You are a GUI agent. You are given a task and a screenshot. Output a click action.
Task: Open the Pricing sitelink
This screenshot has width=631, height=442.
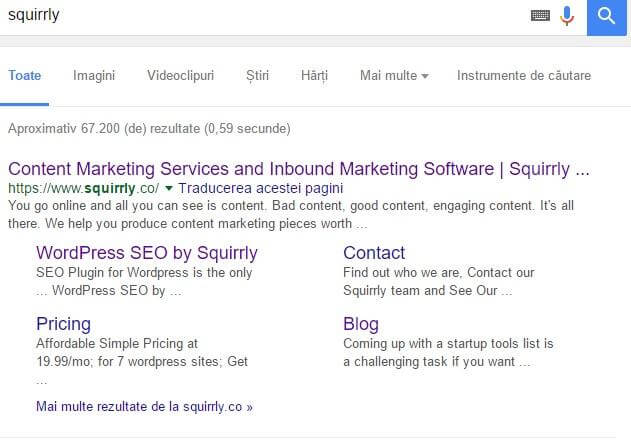pos(63,324)
